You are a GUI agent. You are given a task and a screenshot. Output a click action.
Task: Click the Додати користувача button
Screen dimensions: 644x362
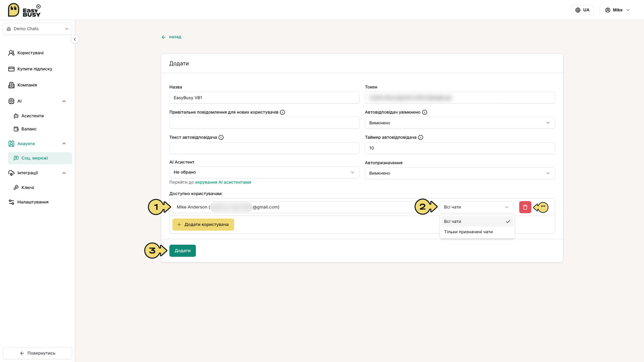coord(203,225)
